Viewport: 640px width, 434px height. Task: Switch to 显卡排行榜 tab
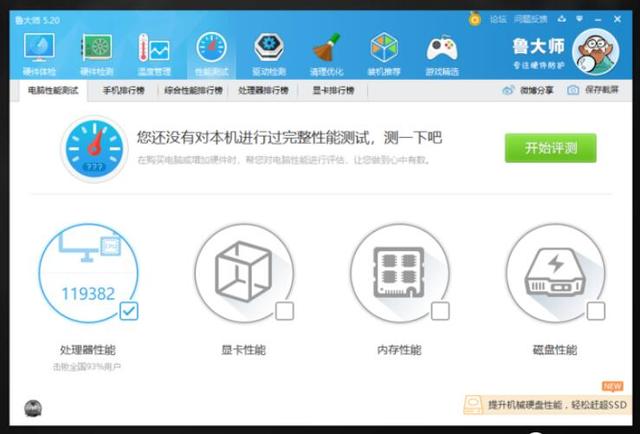point(333,90)
